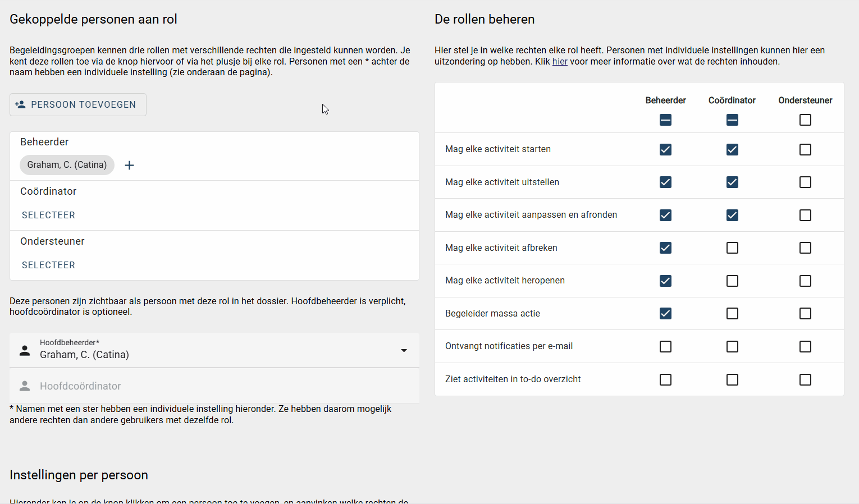
Task: Click the 'Gekoppelde personen aan rol' heading
Action: click(x=93, y=19)
